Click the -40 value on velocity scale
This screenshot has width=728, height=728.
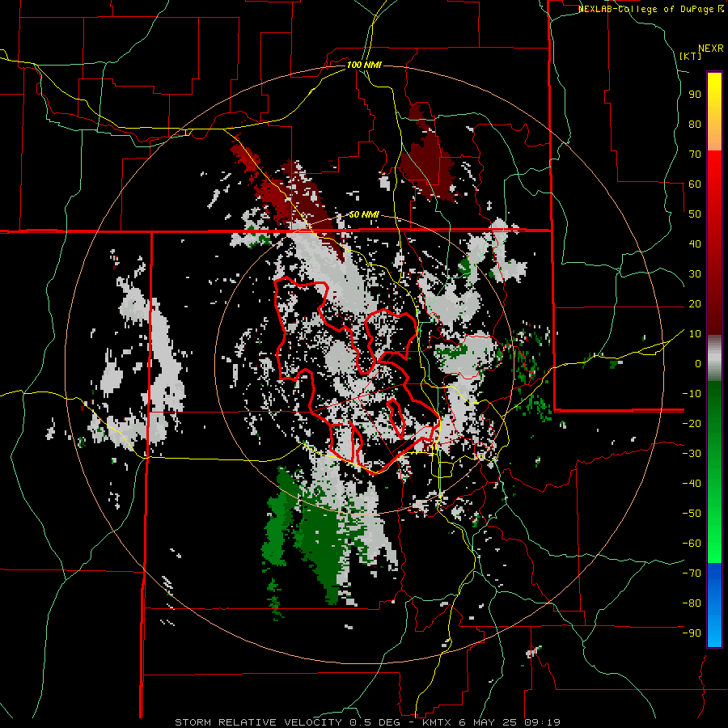coord(692,484)
